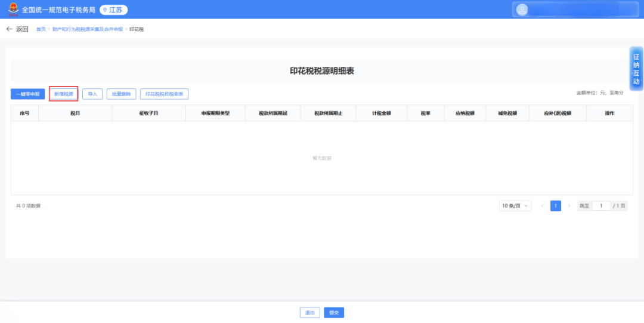Click the 跳至 page number input field

click(600, 206)
